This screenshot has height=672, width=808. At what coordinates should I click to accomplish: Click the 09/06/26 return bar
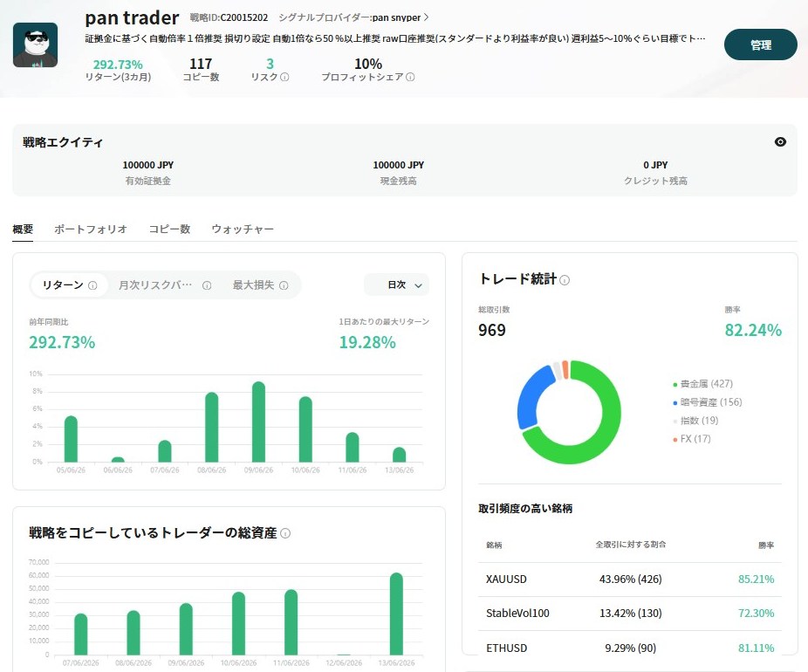[x=258, y=422]
